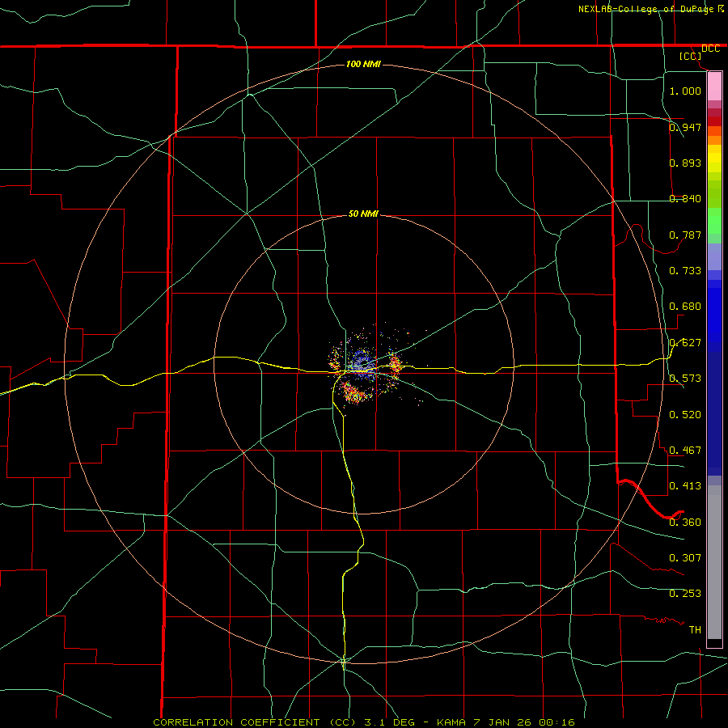This screenshot has height=728, width=728.
Task: Click the 0.787 scale label
Action: coord(685,235)
